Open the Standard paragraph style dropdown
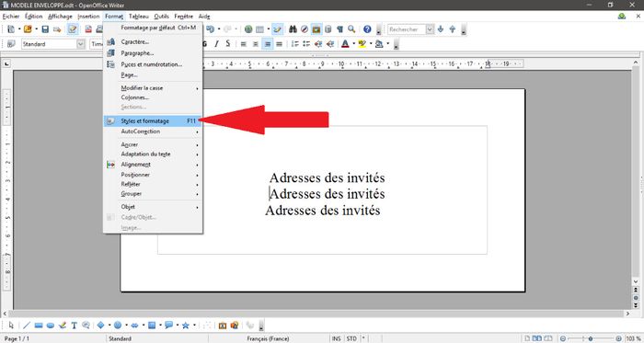The height and width of the screenshot is (343, 644). point(81,44)
